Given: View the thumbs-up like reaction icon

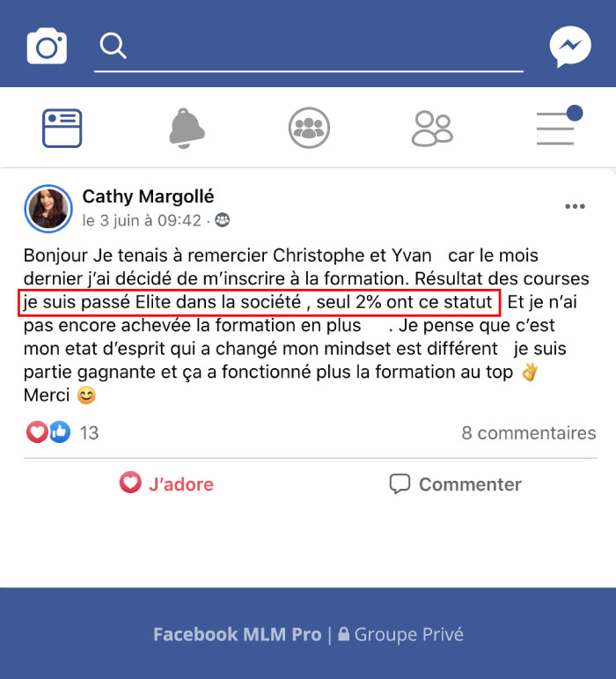Looking at the screenshot, I should [x=60, y=432].
